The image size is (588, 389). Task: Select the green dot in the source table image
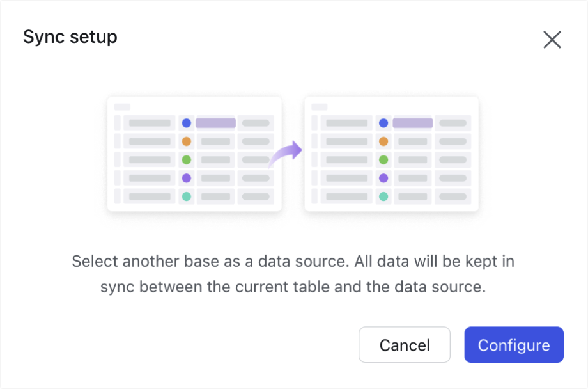click(187, 159)
